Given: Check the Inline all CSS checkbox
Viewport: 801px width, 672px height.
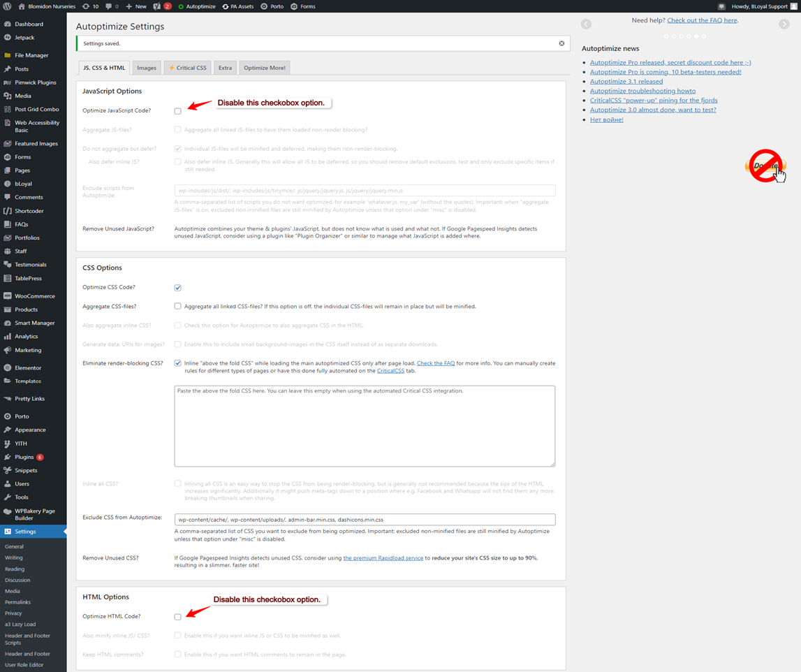Looking at the screenshot, I should click(178, 483).
